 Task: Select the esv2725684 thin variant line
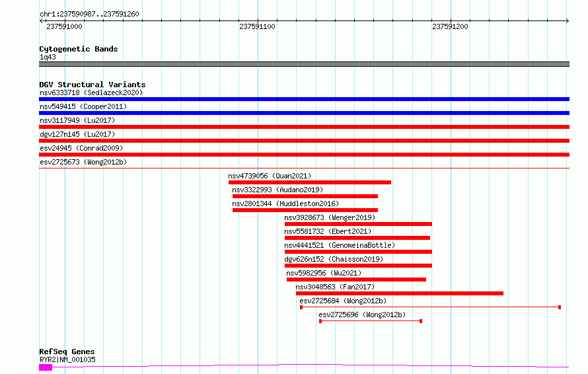click(430, 307)
